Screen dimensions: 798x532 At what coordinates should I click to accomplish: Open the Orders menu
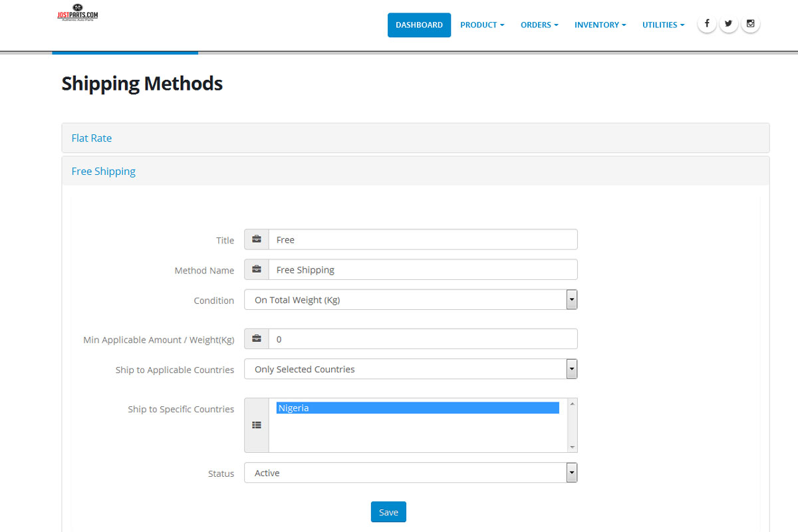(539, 25)
